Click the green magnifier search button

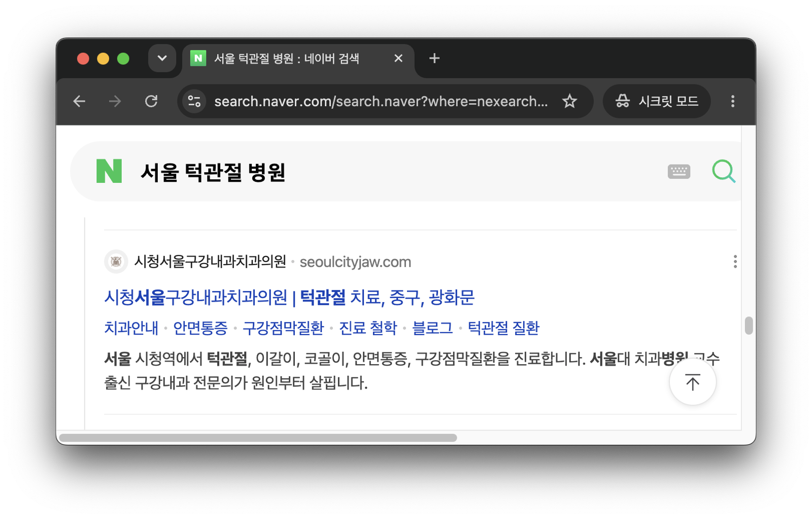point(724,171)
